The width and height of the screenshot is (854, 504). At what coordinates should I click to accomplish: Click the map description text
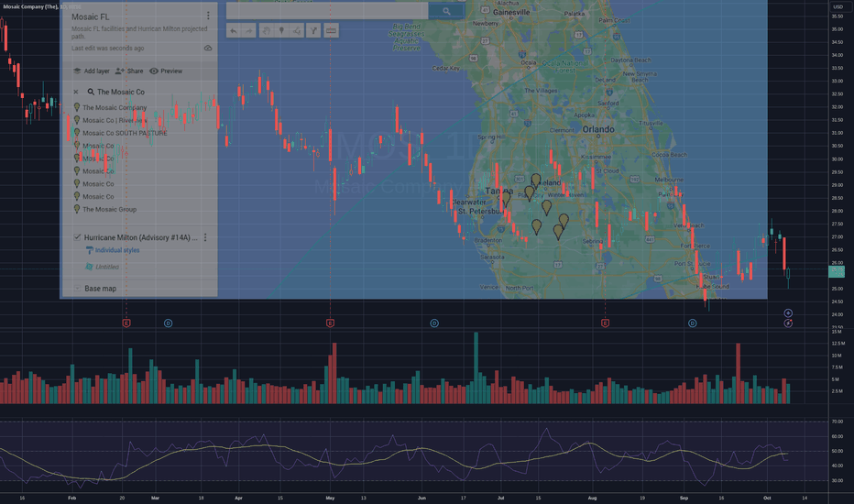pos(139,33)
